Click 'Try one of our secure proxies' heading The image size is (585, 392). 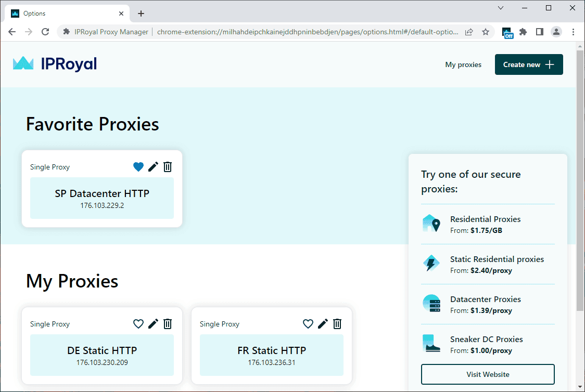(471, 181)
